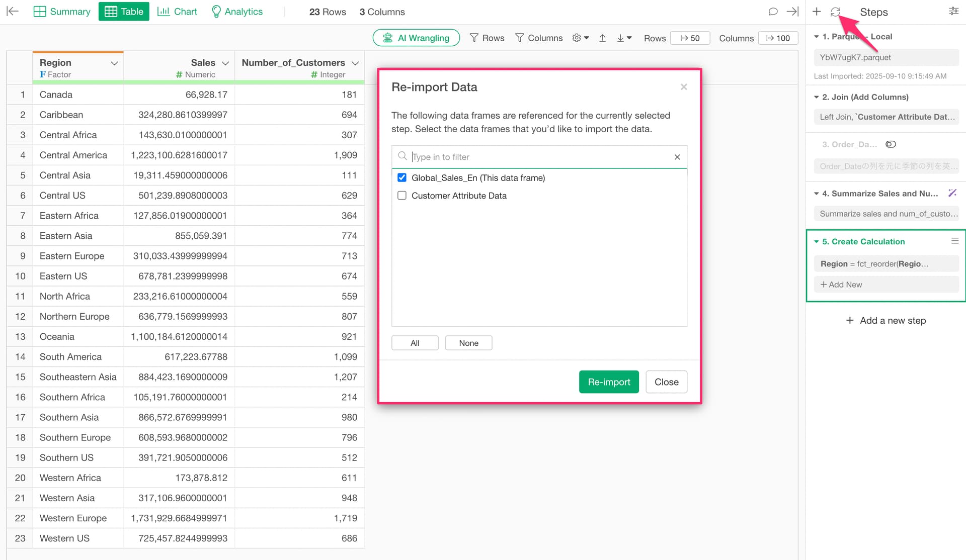Click the plus icon beside Steps
Viewport: 966px width, 560px height.
(817, 12)
